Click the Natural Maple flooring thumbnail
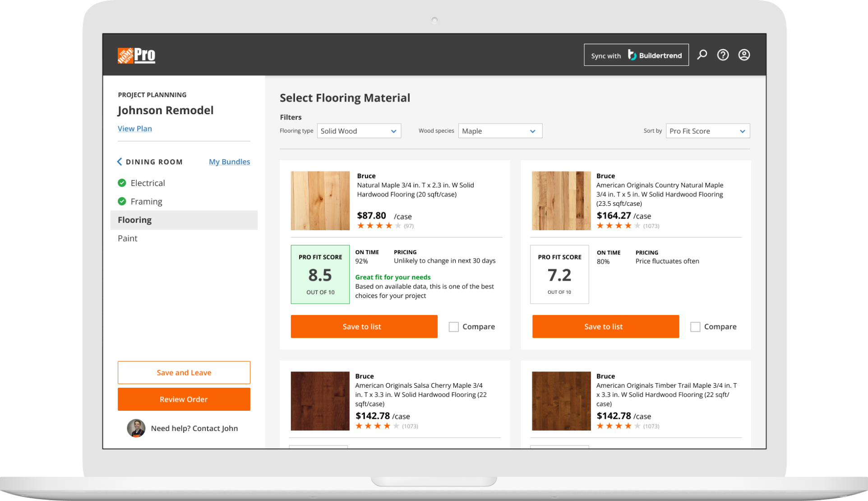Image resolution: width=868 pixels, height=501 pixels. (320, 200)
